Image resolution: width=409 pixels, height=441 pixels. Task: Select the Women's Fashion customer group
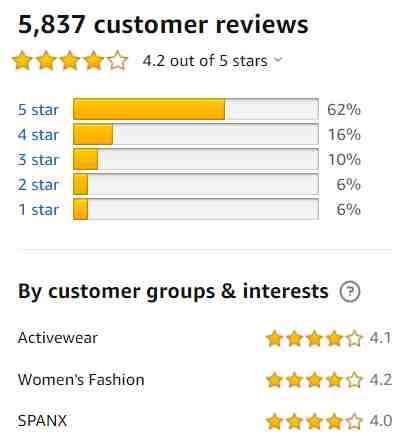tap(81, 380)
